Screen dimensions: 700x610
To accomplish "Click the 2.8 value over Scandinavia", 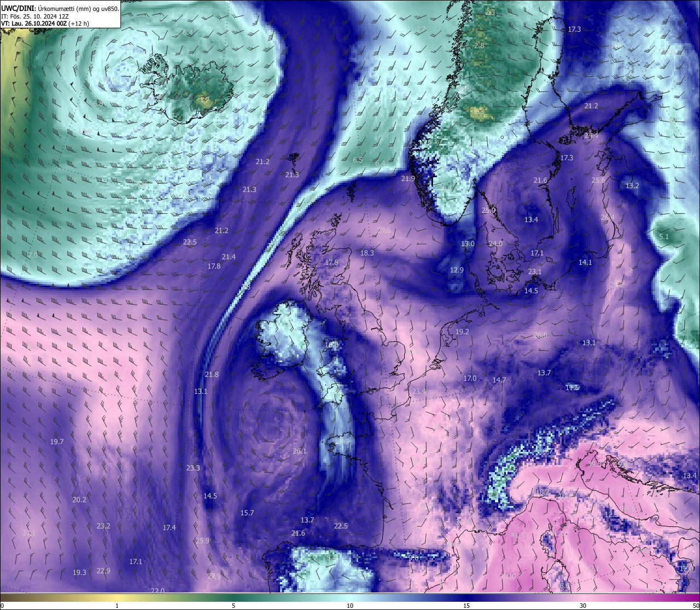I will [479, 45].
